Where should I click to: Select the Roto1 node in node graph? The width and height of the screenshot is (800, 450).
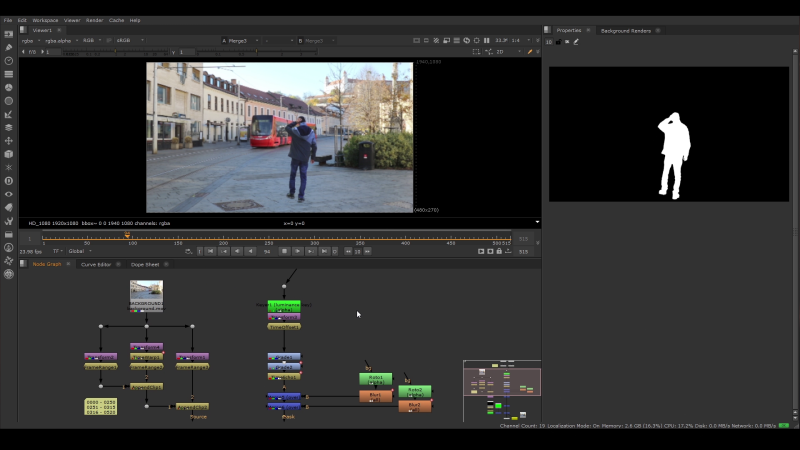click(376, 379)
